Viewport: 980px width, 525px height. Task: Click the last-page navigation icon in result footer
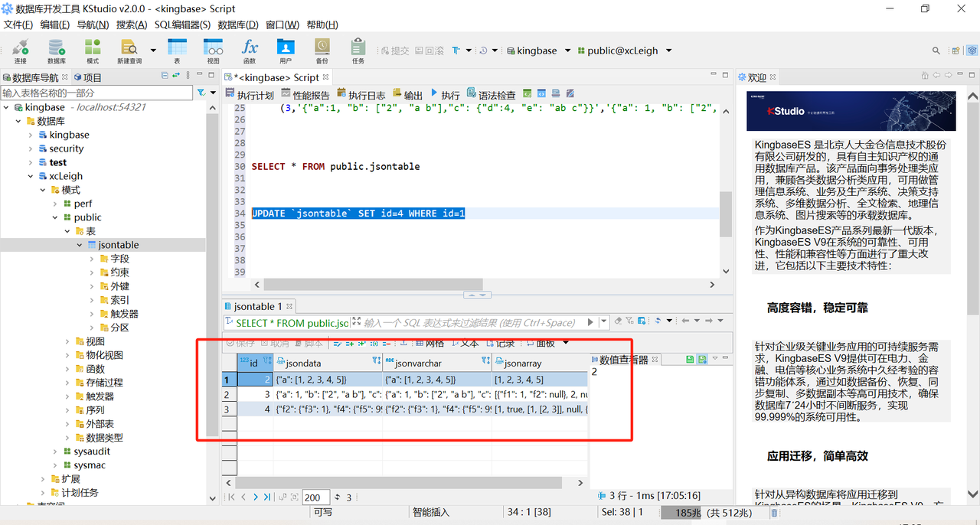266,497
